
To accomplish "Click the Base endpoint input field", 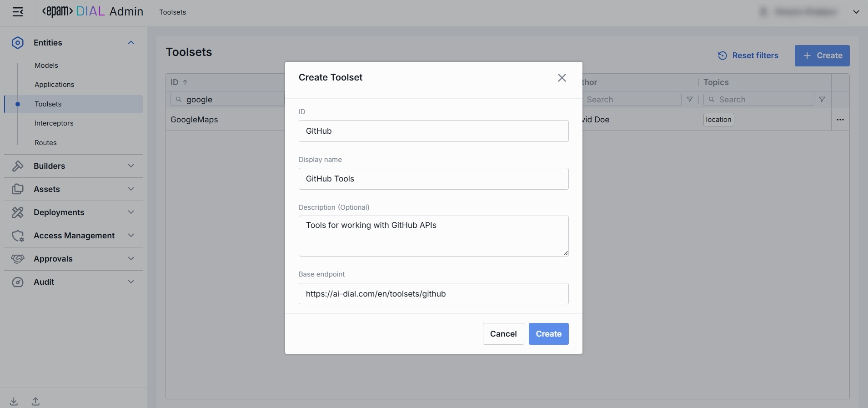I will coord(433,294).
